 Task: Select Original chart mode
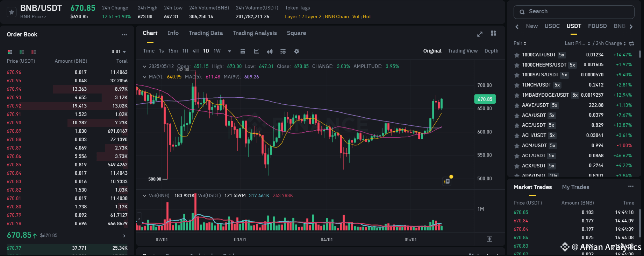coord(432,51)
